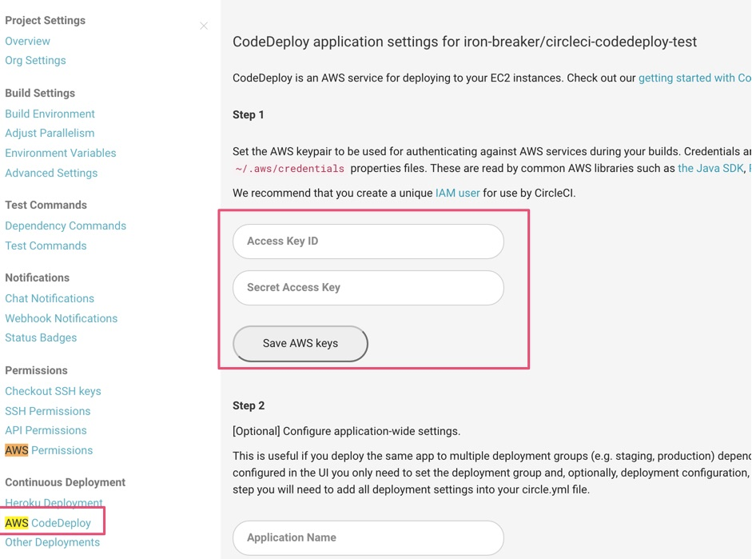This screenshot has width=756, height=559.
Task: Open the Status Badges settings
Action: (x=41, y=337)
